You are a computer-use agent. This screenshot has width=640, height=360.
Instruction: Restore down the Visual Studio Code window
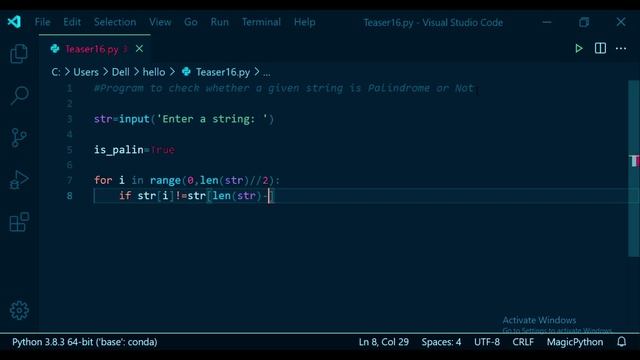tap(584, 22)
